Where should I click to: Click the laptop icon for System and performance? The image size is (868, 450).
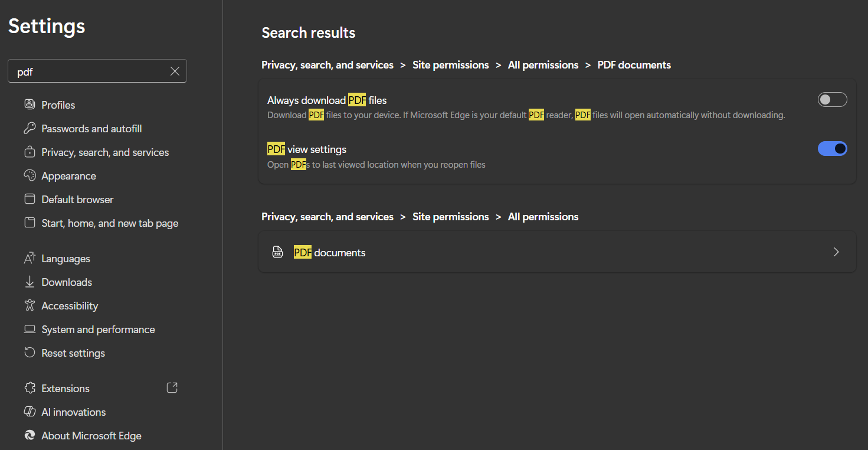(x=30, y=329)
